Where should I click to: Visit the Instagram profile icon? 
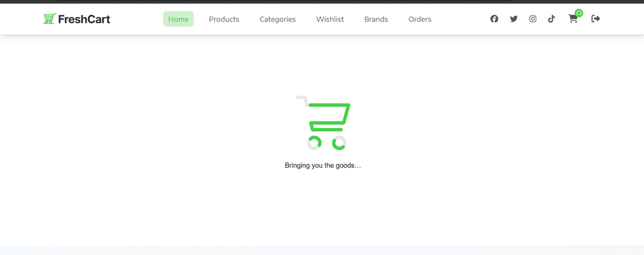(x=533, y=19)
